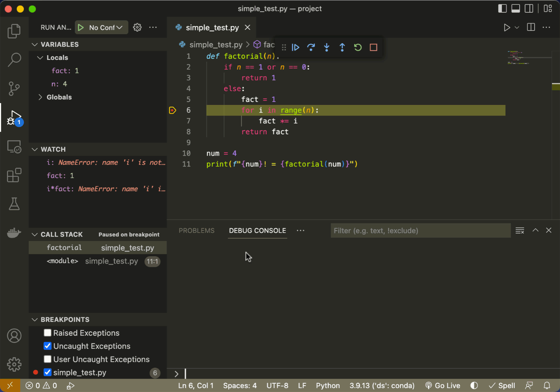
Task: Toggle the half-circle status bar icon
Action: 474,385
